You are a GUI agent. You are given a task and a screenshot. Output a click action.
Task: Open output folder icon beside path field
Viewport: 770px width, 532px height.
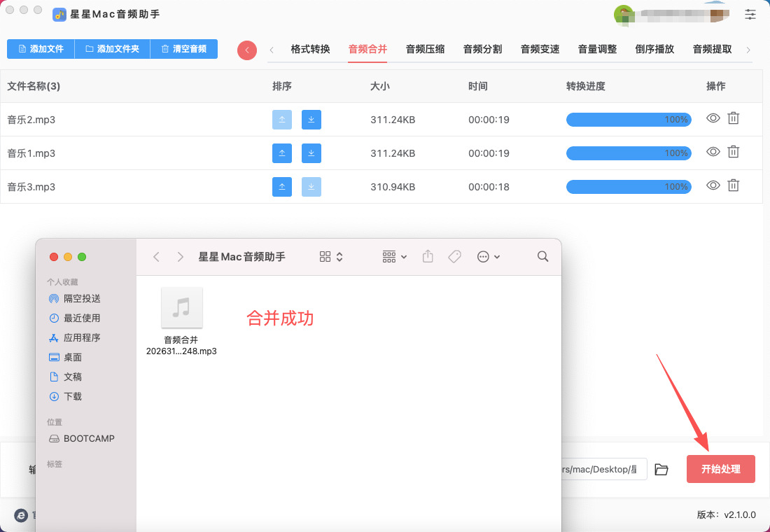pos(661,470)
